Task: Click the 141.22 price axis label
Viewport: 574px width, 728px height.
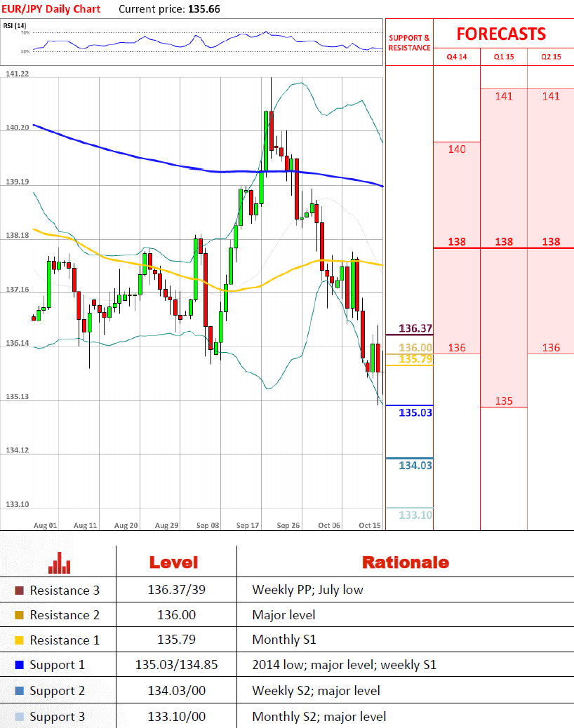Action: pos(17,74)
